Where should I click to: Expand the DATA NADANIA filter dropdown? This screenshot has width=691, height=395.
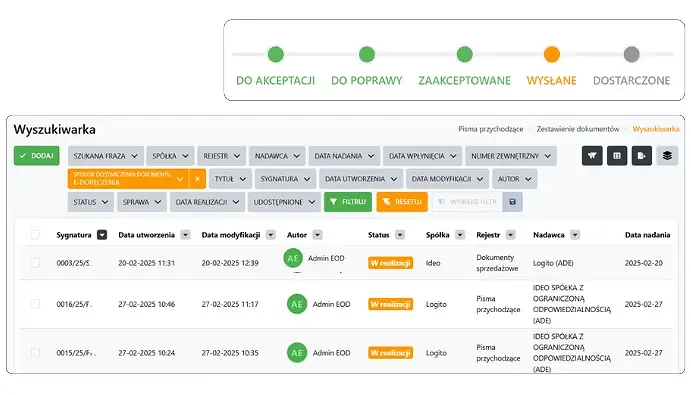[x=344, y=156]
